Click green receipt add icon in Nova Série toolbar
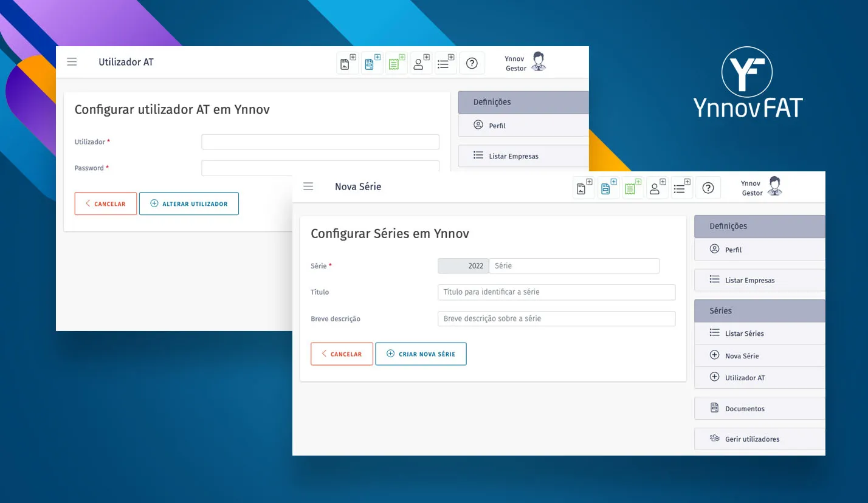 pyautogui.click(x=633, y=188)
